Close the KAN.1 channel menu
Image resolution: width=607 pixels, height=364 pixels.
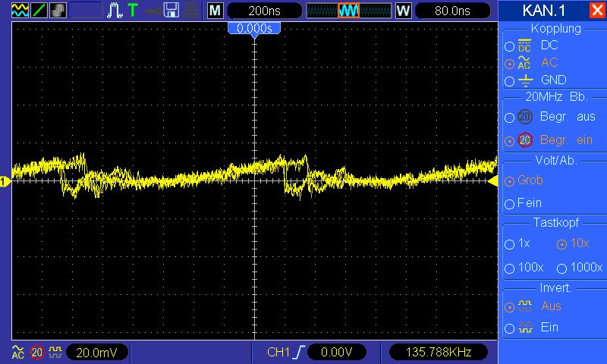(596, 11)
